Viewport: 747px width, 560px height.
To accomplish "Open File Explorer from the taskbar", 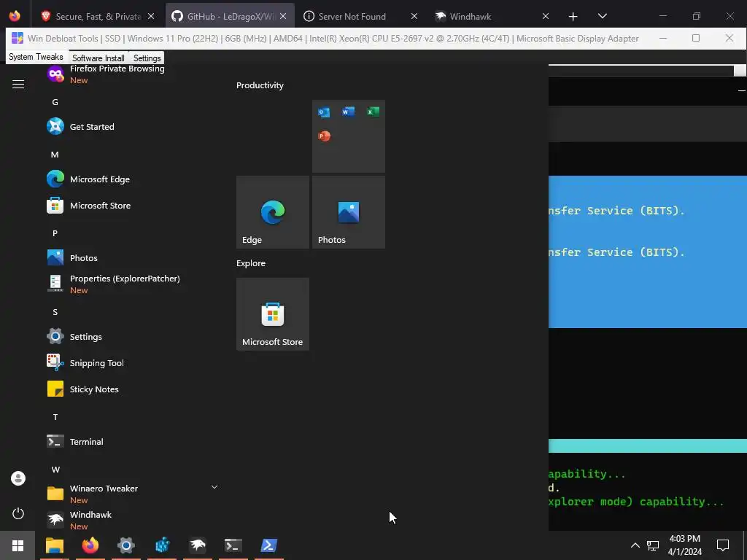I will 54,545.
